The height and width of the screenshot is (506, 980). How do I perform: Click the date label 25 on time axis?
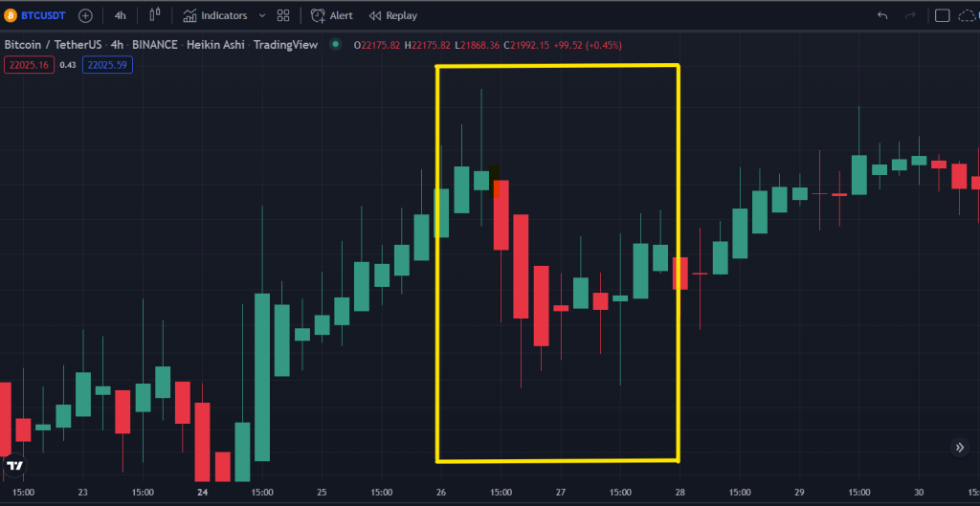pos(322,493)
